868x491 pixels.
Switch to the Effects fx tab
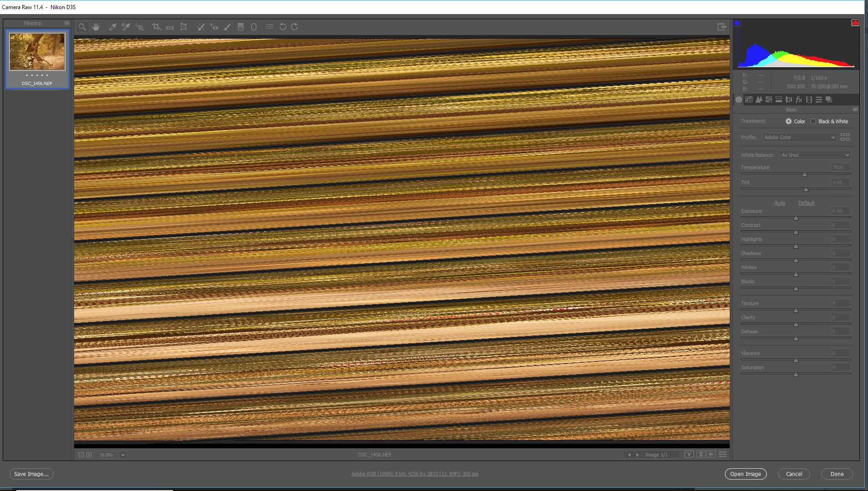click(x=799, y=100)
